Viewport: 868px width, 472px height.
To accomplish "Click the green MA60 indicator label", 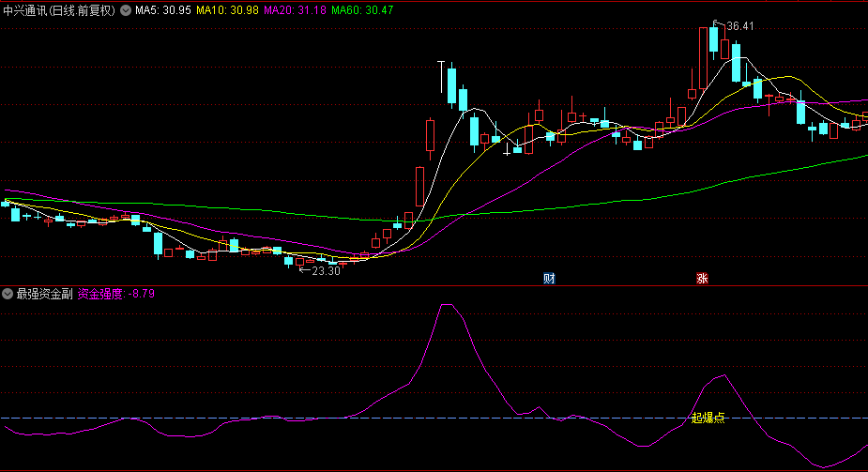I will [363, 10].
